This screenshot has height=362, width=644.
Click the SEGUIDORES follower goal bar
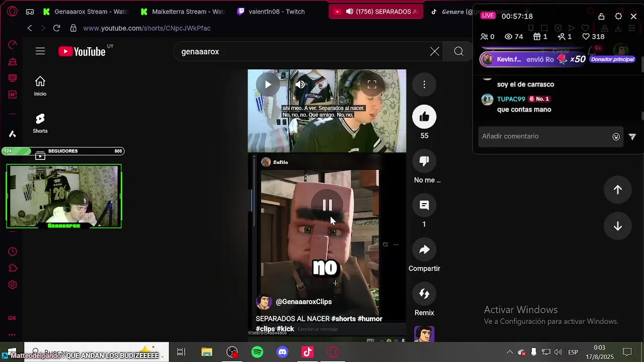pos(63,151)
